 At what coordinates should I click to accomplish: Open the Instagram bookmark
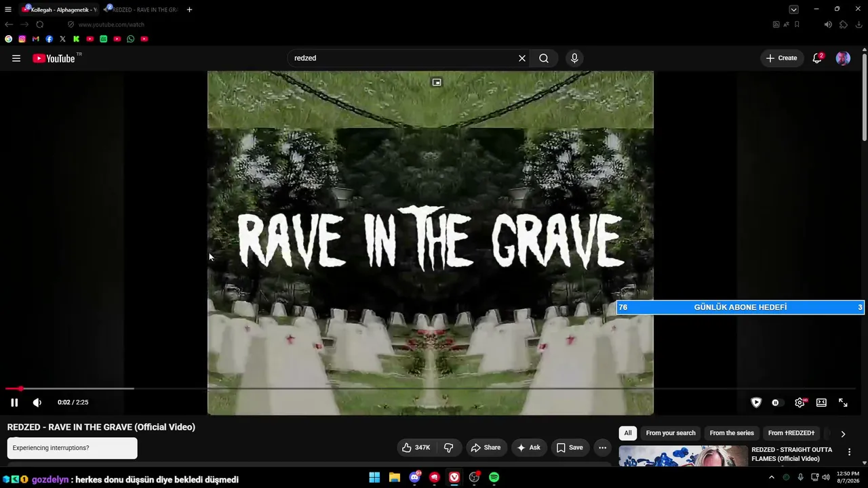pyautogui.click(x=22, y=39)
